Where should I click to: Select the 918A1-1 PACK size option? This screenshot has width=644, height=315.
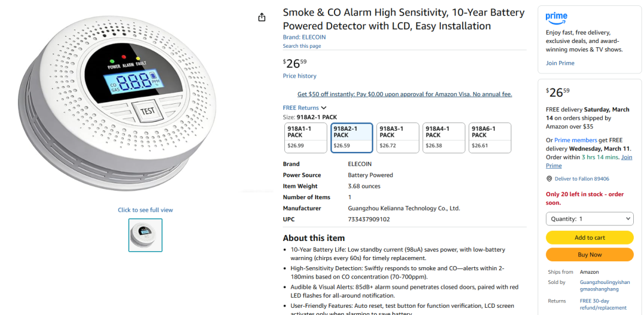[306, 138]
